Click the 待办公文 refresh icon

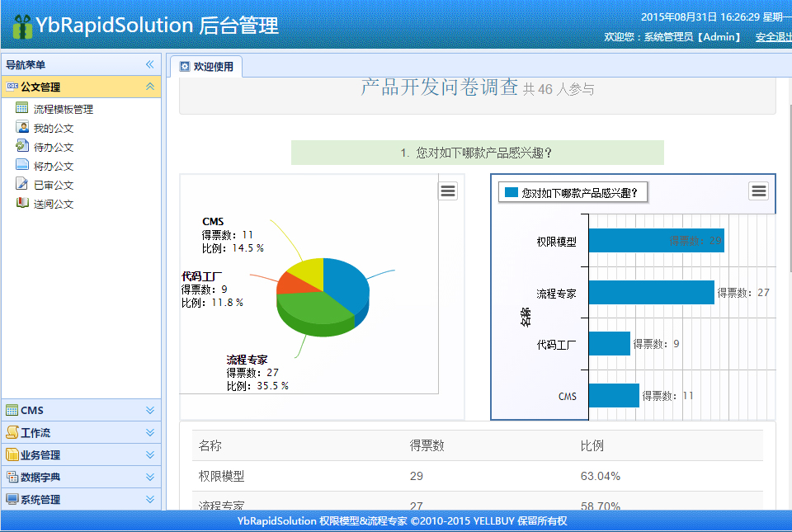21,146
